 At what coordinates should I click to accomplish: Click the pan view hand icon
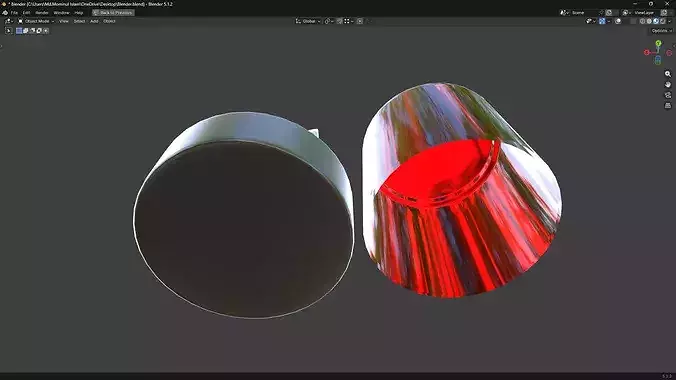(668, 85)
